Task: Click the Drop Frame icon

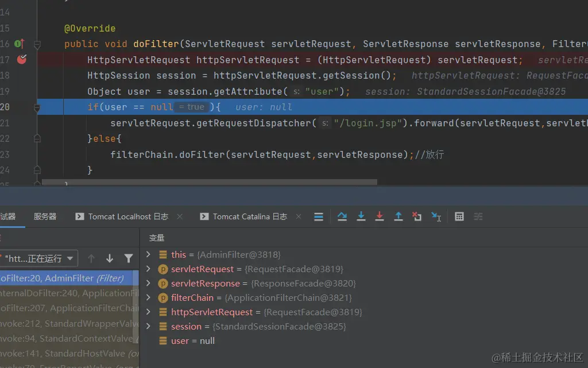Action: (417, 216)
